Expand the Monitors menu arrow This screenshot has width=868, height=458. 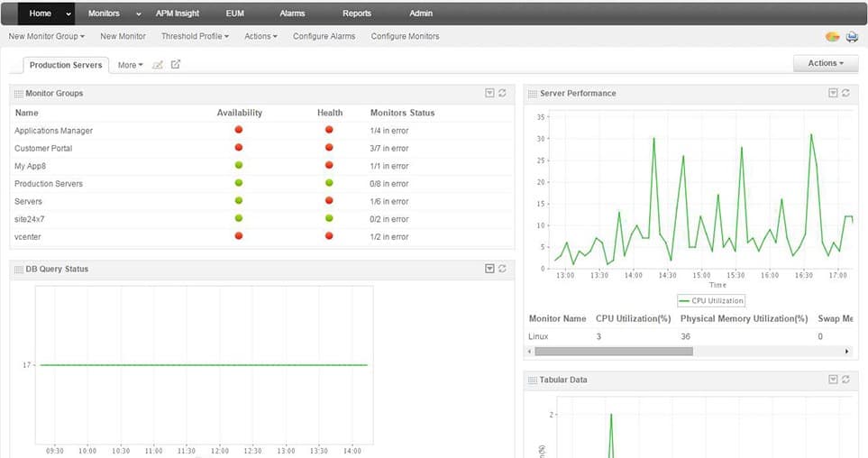pyautogui.click(x=139, y=14)
